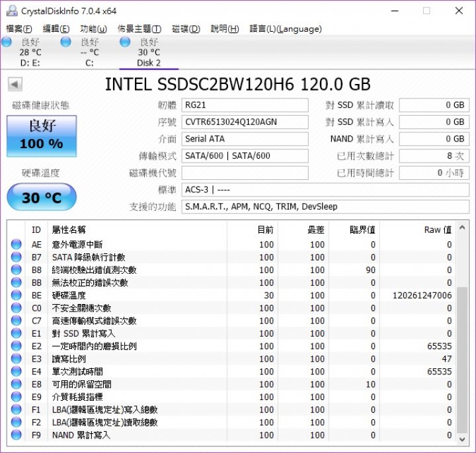476x453 pixels.
Task: Click the 最差 column header
Action: 303,230
